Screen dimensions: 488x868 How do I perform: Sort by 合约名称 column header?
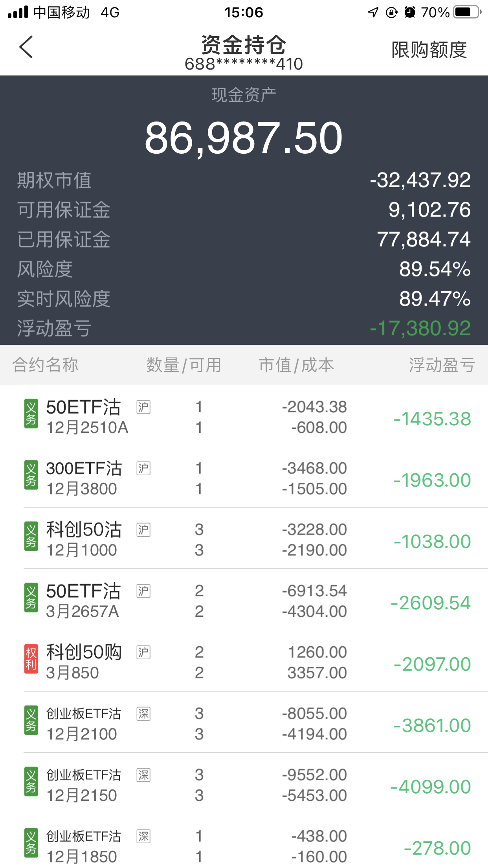click(45, 365)
